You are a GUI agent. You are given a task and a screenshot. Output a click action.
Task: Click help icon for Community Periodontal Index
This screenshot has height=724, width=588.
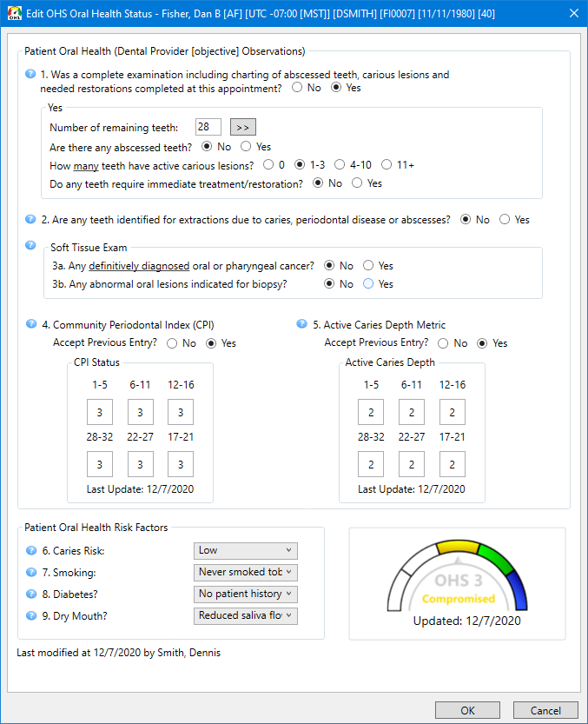click(30, 324)
